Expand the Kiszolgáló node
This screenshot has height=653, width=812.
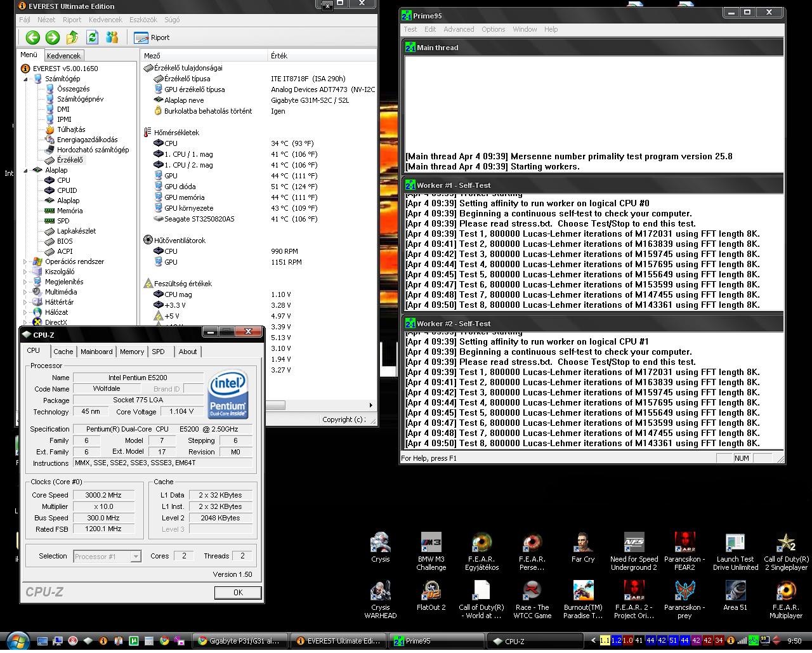(x=26, y=272)
